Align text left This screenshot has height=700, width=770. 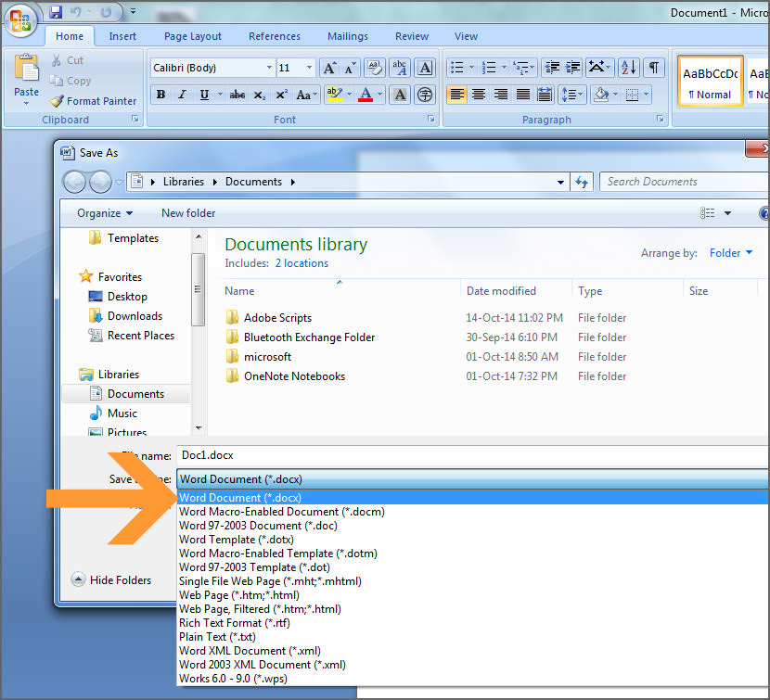point(456,95)
